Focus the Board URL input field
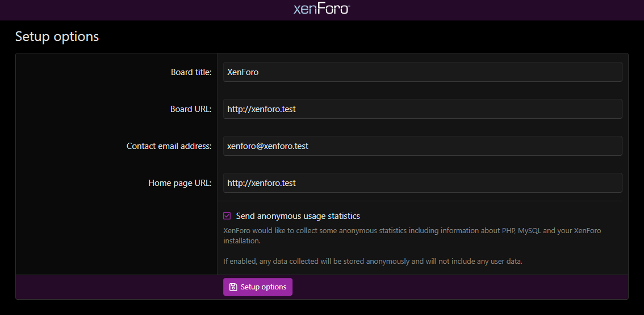 (423, 109)
